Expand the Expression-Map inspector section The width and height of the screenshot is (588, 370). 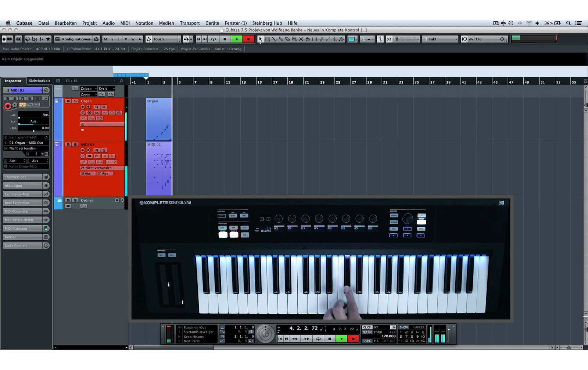(26, 194)
